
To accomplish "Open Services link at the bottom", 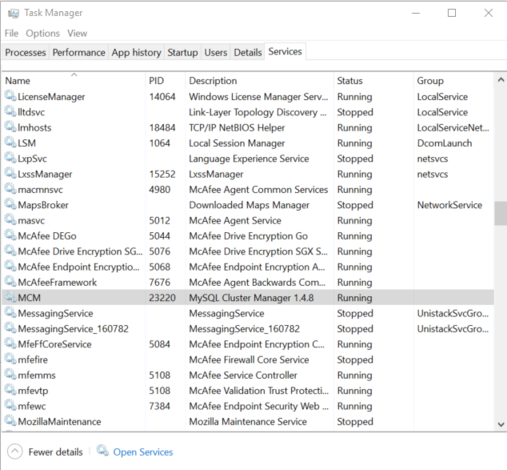I will pos(143,452).
